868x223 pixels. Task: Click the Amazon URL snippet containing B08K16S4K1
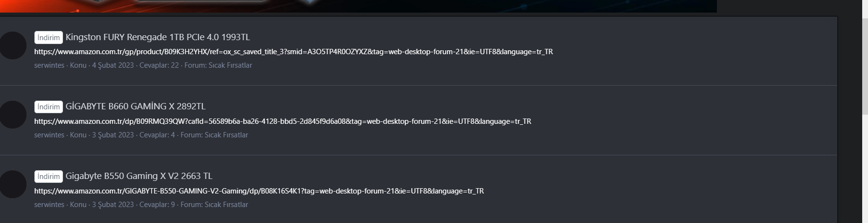[x=259, y=191]
